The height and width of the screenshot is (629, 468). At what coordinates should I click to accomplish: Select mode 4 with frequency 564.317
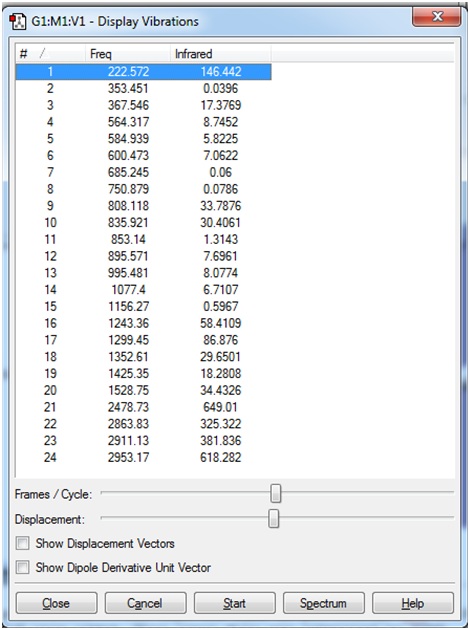[x=144, y=122]
